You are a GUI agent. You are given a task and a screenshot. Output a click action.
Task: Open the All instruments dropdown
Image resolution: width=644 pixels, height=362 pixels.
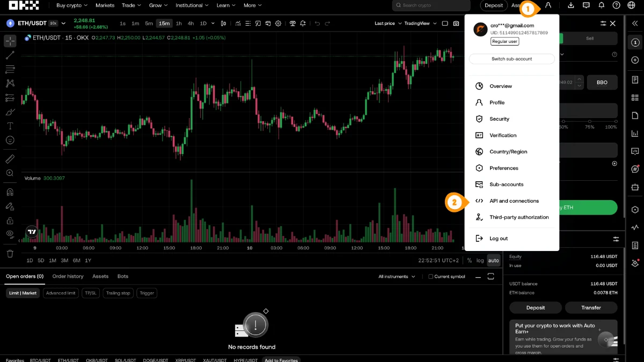397,277
